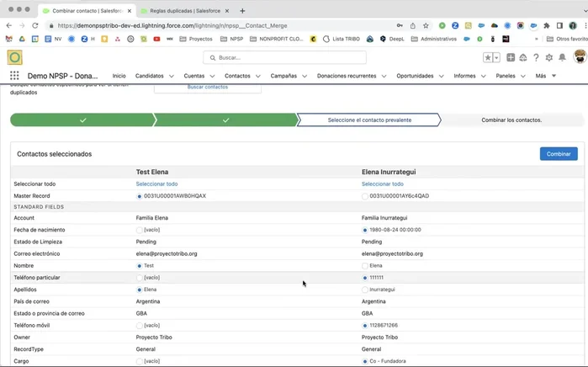
Task: Choose birthdate 1980-08-24 radio
Action: coord(365,230)
